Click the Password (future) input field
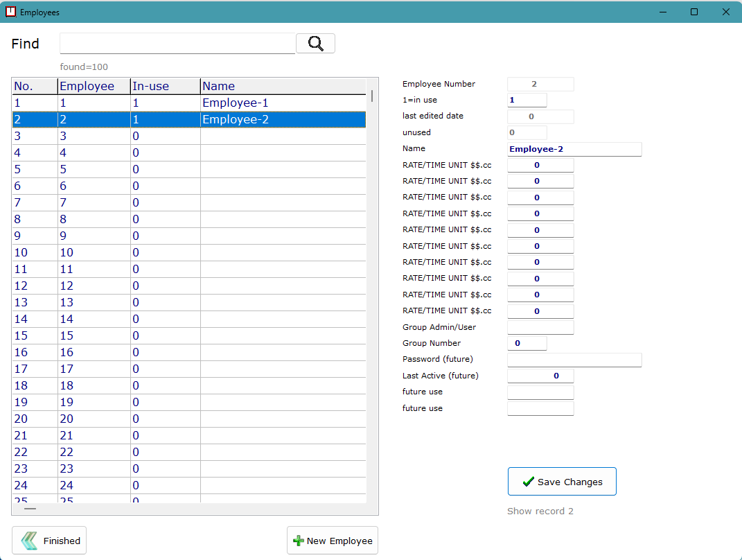The width and height of the screenshot is (742, 560). [x=574, y=360]
